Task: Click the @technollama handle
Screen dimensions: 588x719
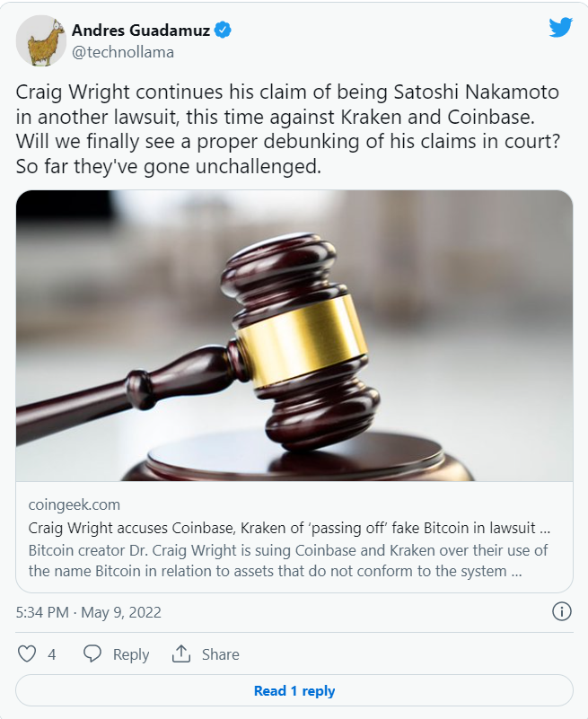Action: (123, 52)
